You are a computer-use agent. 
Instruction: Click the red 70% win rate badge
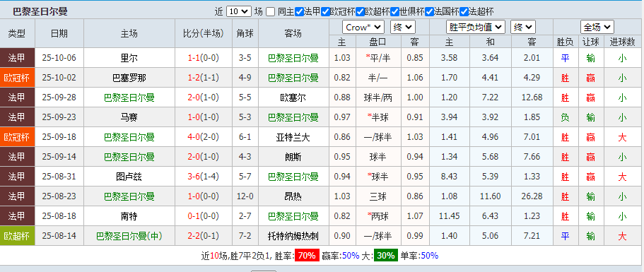tap(307, 256)
